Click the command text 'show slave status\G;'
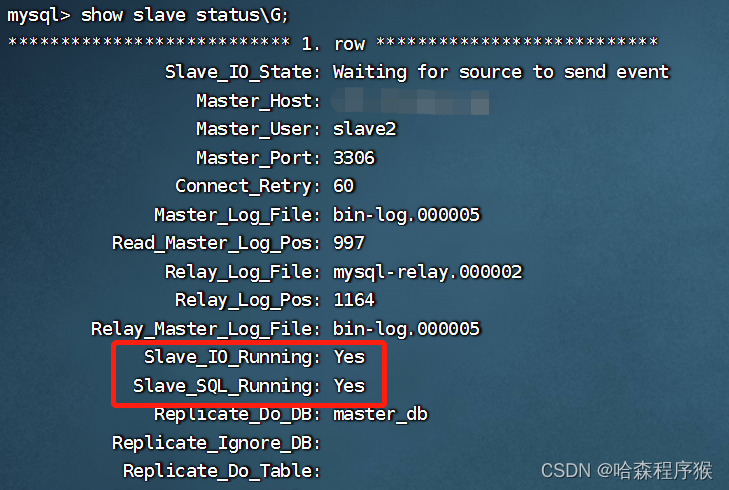729x490 pixels. click(185, 15)
